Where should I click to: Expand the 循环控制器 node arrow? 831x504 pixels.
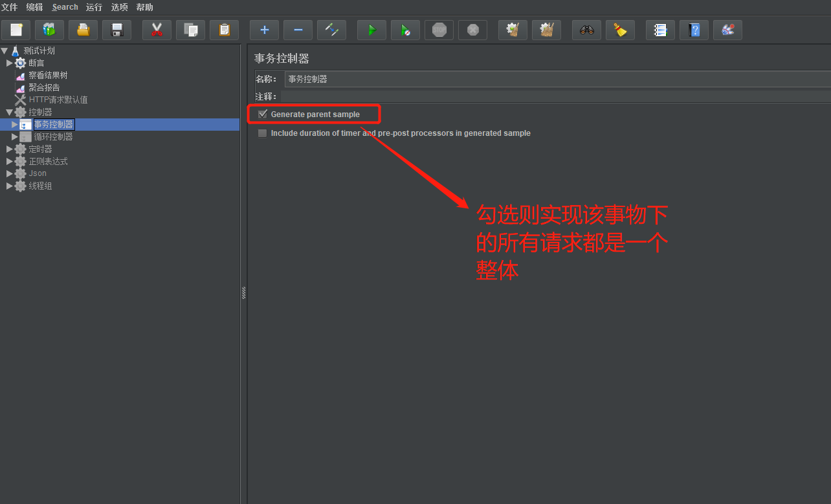(15, 137)
